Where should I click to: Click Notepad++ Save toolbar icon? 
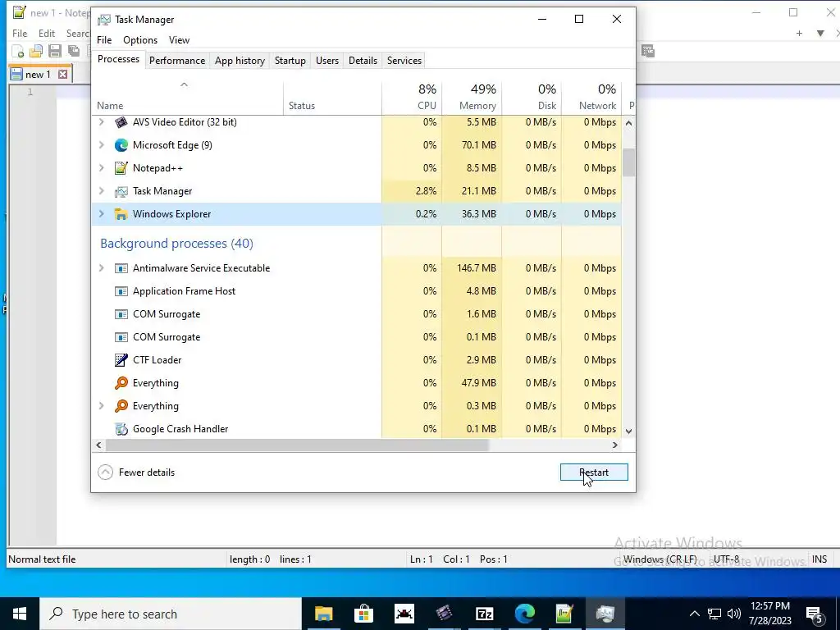(x=55, y=52)
